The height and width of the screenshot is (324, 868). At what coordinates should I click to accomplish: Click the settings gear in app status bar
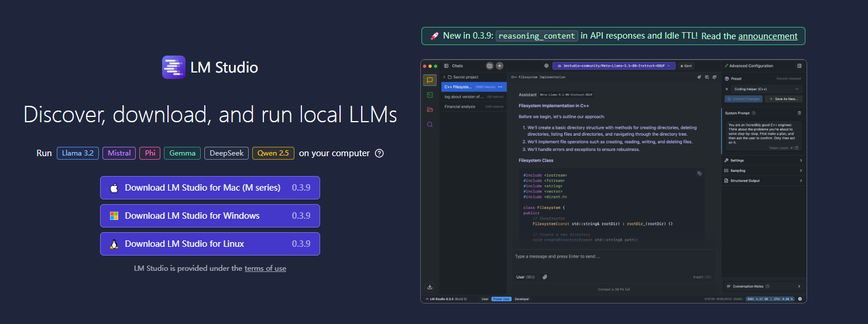click(800, 299)
